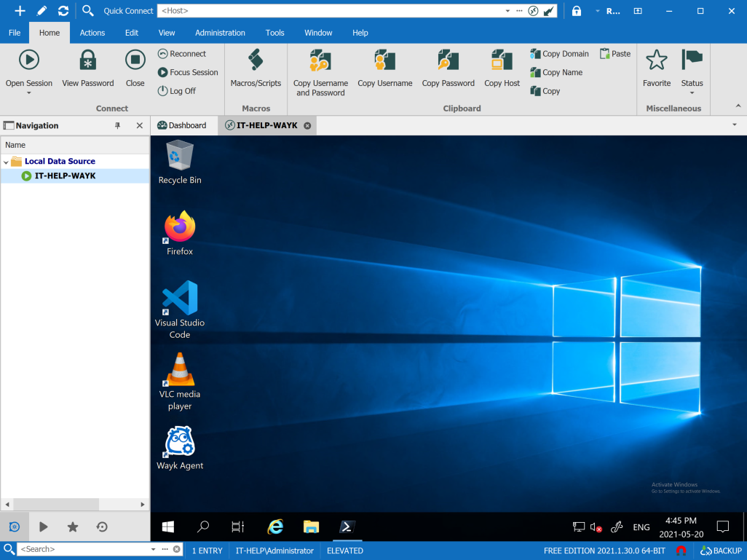The image size is (747, 560).
Task: Click Copy Username and Password icon
Action: point(320,60)
